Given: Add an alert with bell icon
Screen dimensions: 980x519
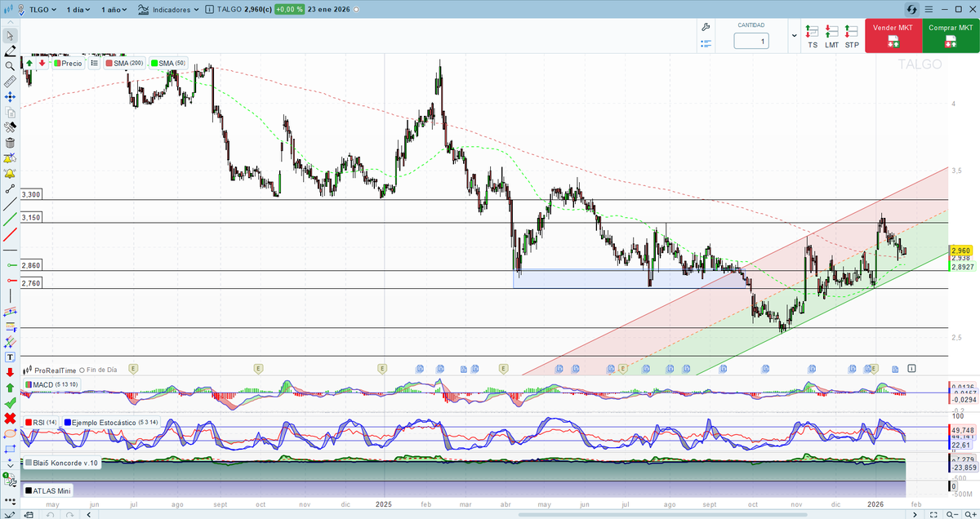Looking at the screenshot, I should click(10, 174).
